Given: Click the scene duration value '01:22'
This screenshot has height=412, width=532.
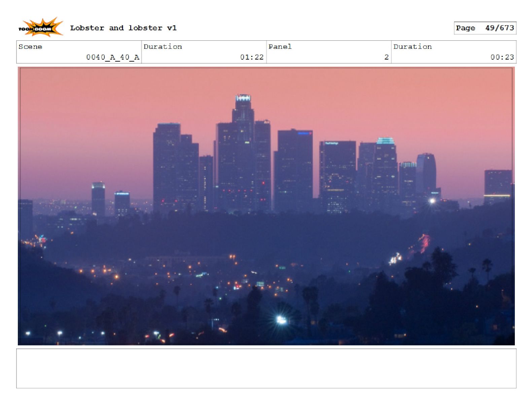Looking at the screenshot, I should 252,57.
